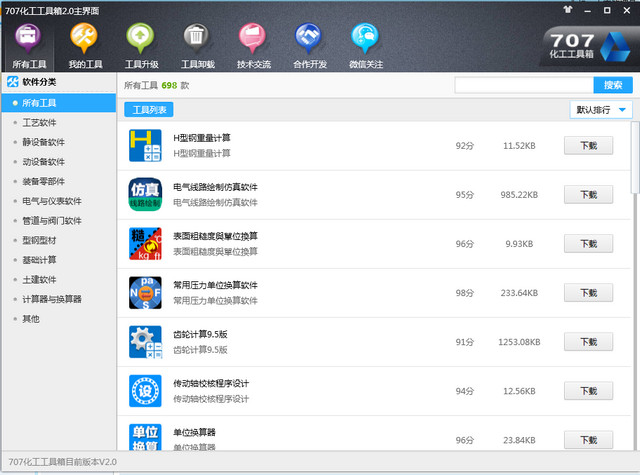640x475 pixels.
Task: Click the 软件分类 header icon
Action: point(13,82)
